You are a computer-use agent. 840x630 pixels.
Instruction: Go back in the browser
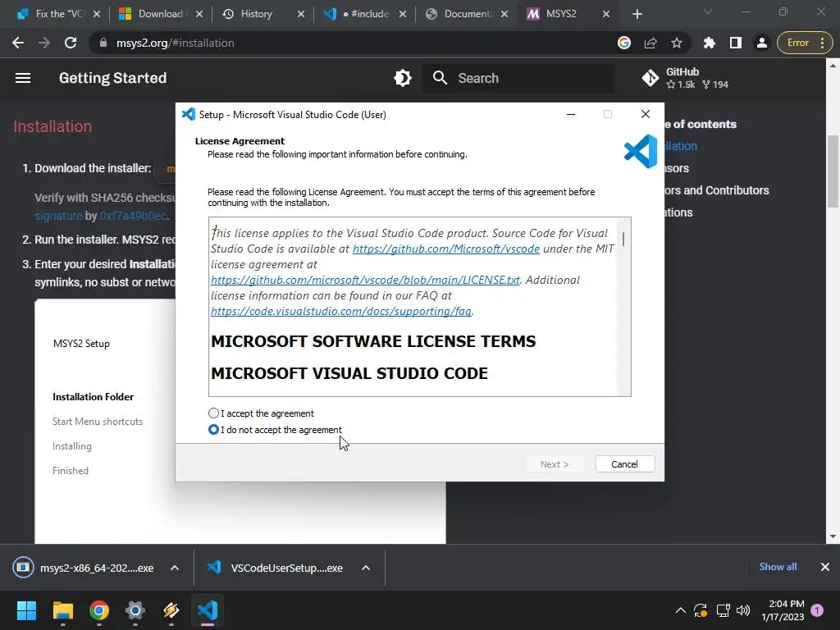point(18,43)
